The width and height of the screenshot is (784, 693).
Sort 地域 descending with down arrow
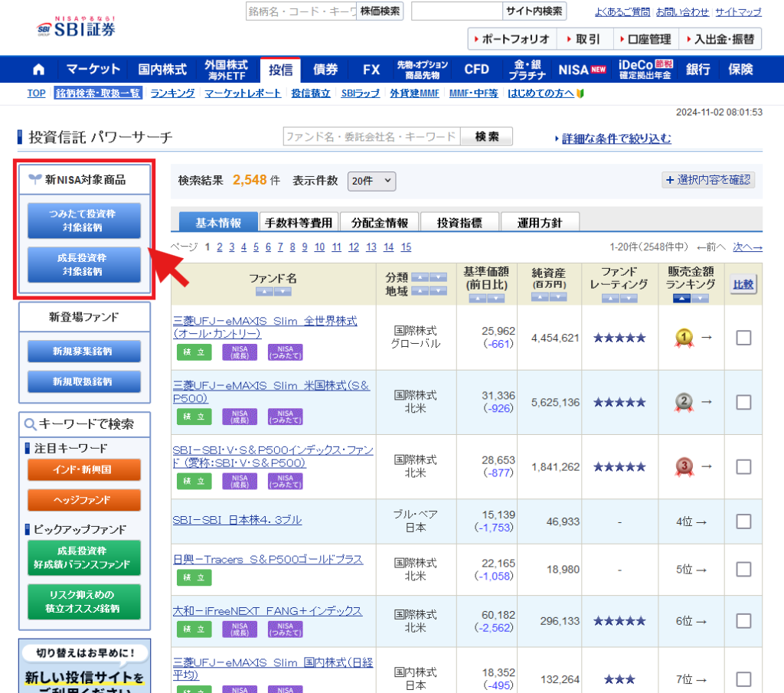pyautogui.click(x=439, y=290)
